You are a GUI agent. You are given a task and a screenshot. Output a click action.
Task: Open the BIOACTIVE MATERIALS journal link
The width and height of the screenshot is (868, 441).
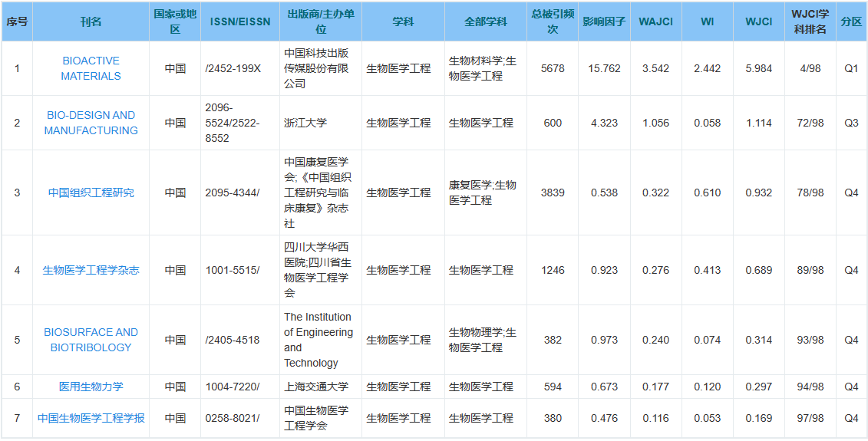91,68
